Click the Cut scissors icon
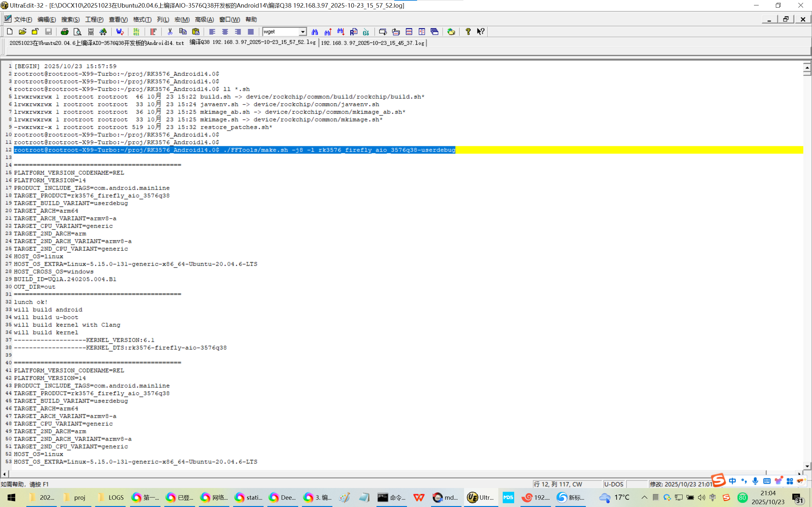This screenshot has width=812, height=507. [170, 31]
